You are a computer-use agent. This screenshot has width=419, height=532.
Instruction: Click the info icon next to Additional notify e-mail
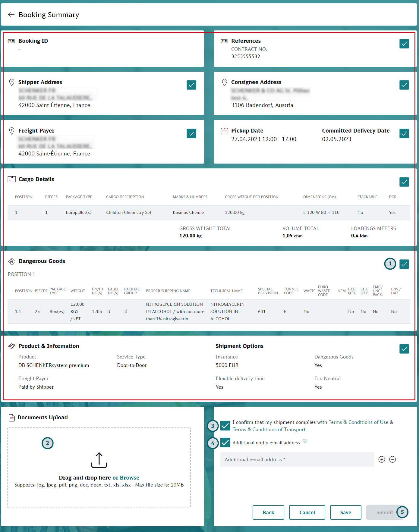coord(305,441)
